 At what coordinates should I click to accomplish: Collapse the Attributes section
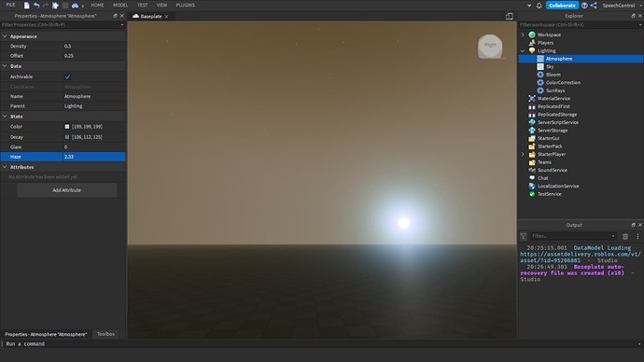pos(5,167)
